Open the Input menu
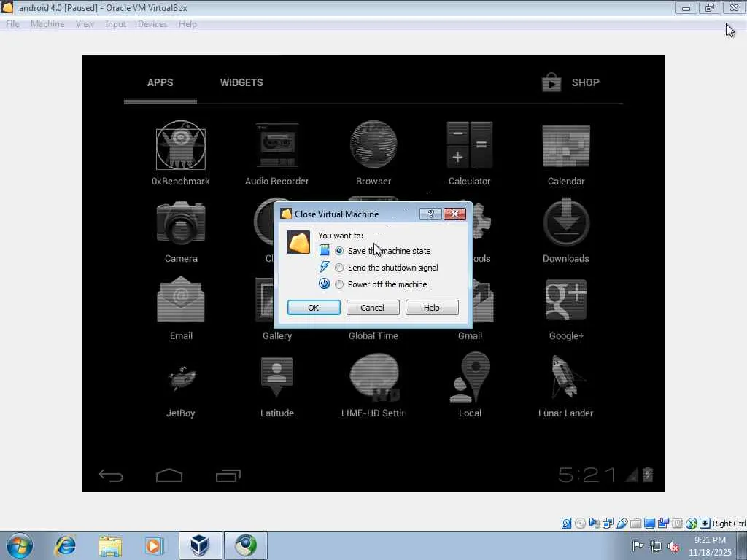This screenshot has width=747, height=560. click(x=116, y=24)
